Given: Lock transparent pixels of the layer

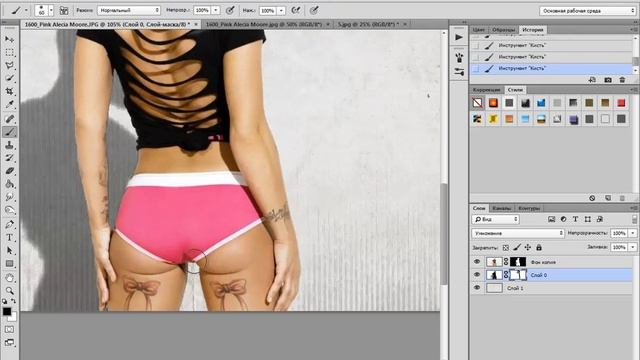Looking at the screenshot, I should click(x=506, y=247).
